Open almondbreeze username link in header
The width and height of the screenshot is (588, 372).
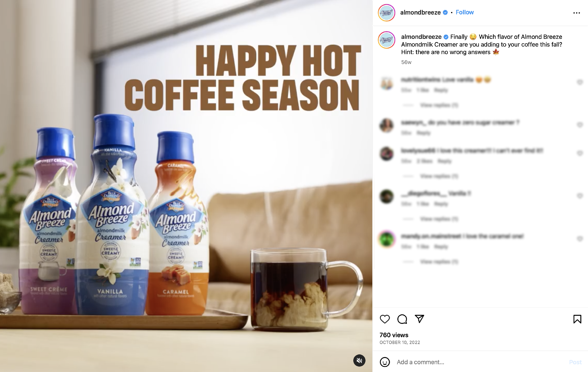[420, 12]
